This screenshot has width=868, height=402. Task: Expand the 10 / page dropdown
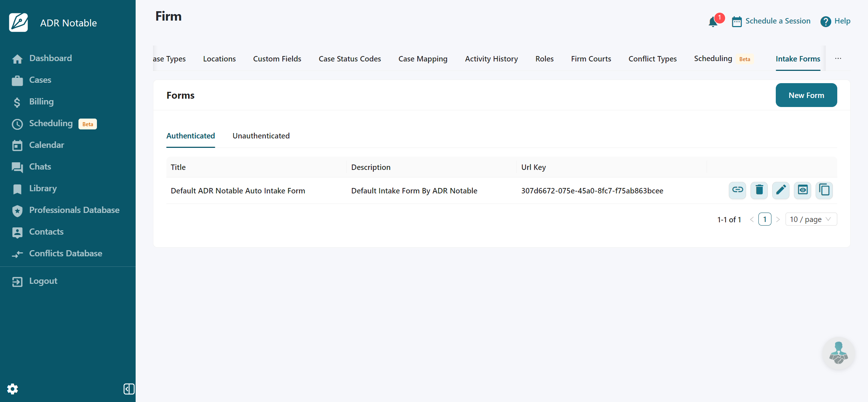point(811,219)
